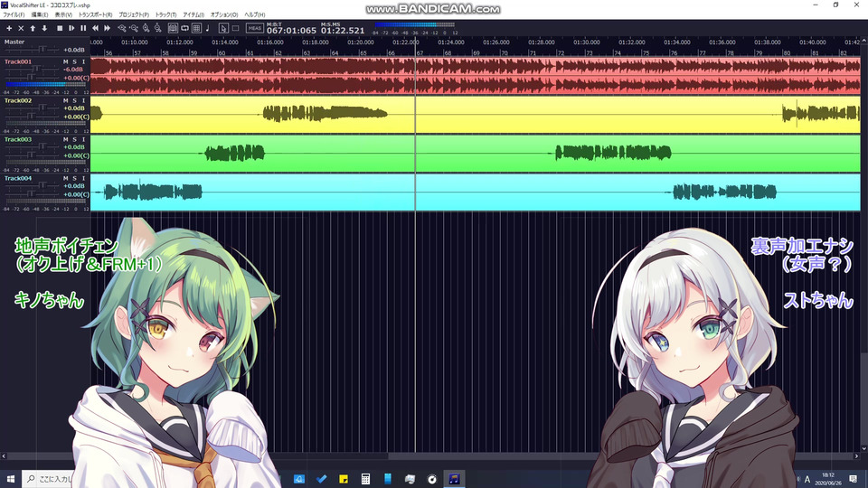Viewport: 868px width, 488px height.
Task: Click the MEAS display mode button
Action: [x=255, y=28]
